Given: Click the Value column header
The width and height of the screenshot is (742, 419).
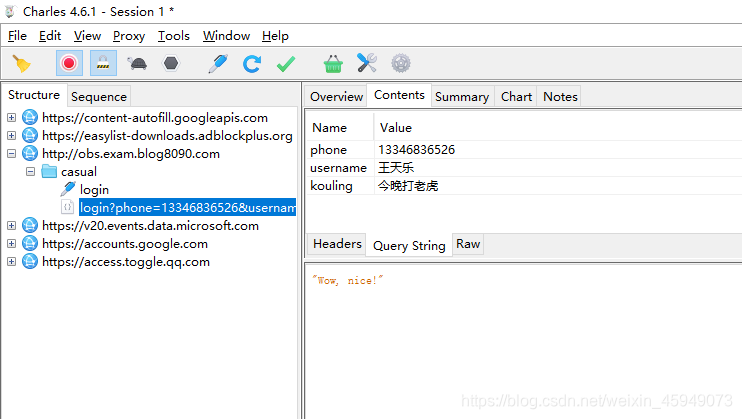Looking at the screenshot, I should point(396,127).
